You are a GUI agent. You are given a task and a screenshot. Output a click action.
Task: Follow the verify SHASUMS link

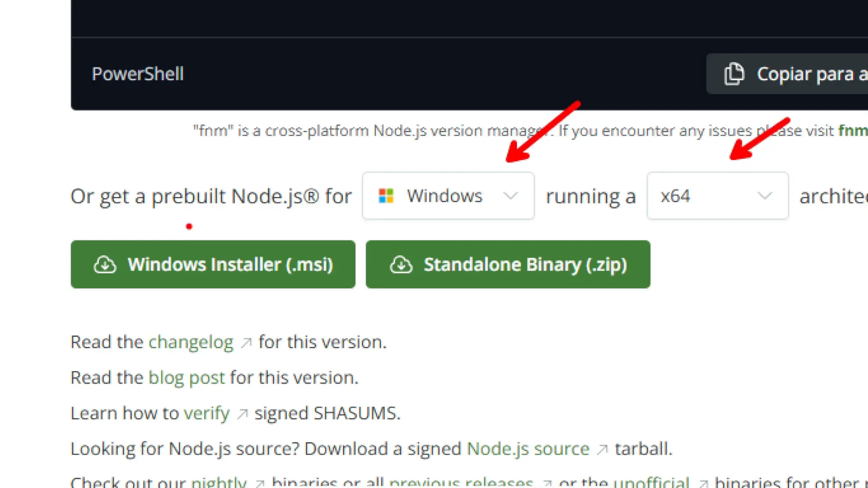[207, 413]
